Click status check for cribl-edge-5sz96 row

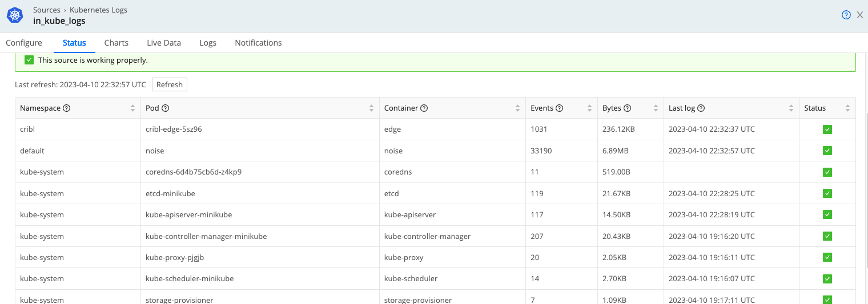827,129
